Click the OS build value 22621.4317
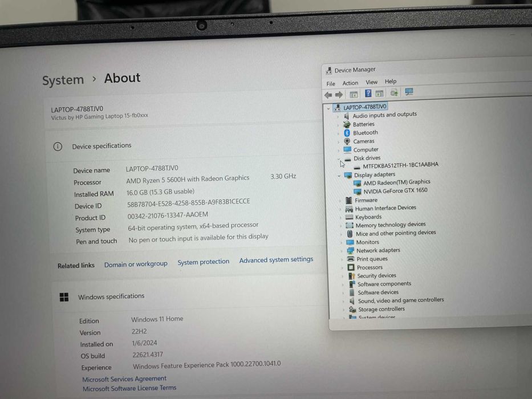Image resolution: width=532 pixels, height=399 pixels. pyautogui.click(x=148, y=355)
